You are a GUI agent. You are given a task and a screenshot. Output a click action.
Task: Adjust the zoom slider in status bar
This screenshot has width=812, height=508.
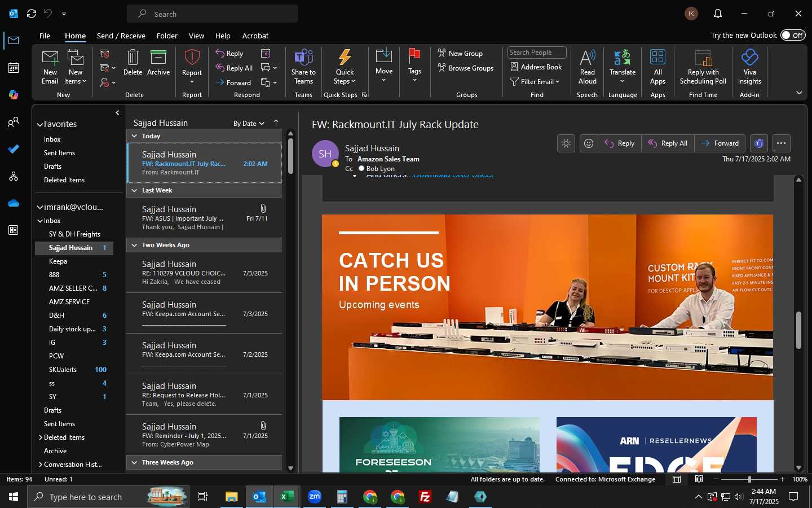(x=749, y=479)
